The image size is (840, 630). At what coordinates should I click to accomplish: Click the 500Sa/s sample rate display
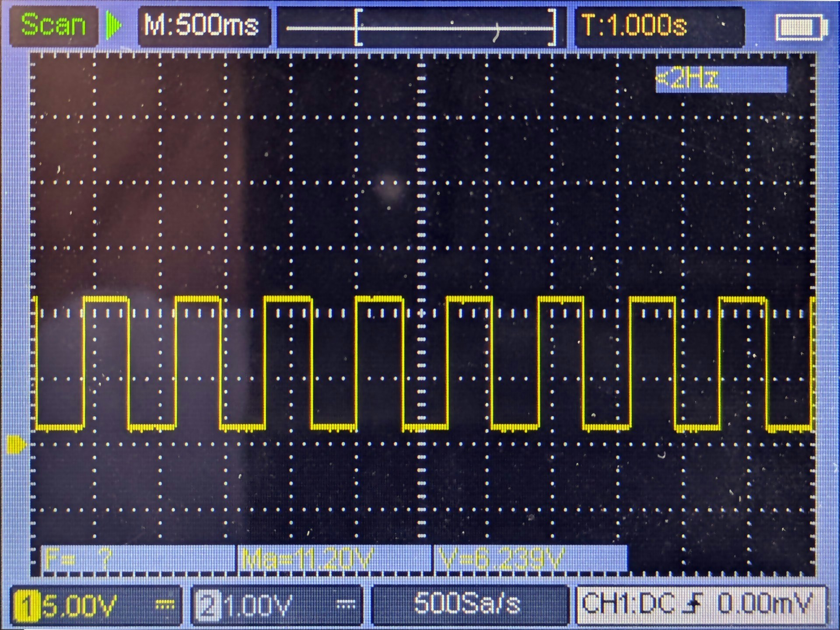[x=467, y=604]
